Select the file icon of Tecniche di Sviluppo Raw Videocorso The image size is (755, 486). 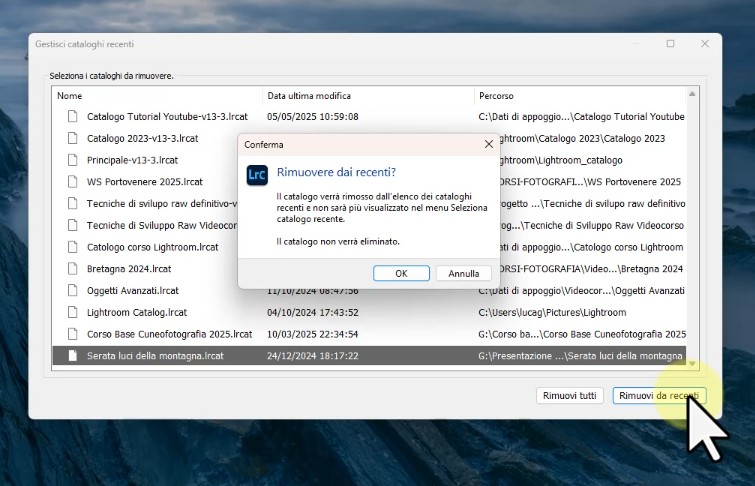point(73,225)
